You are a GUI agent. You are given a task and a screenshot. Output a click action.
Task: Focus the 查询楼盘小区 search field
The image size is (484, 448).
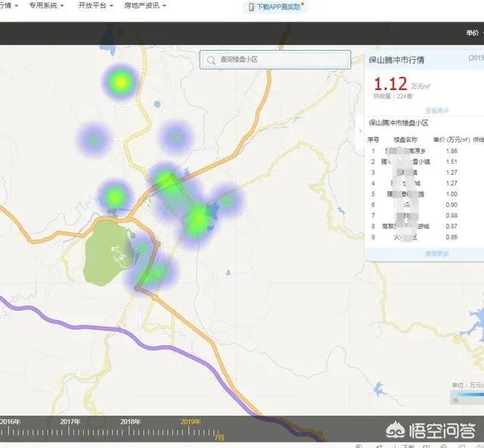pos(280,60)
